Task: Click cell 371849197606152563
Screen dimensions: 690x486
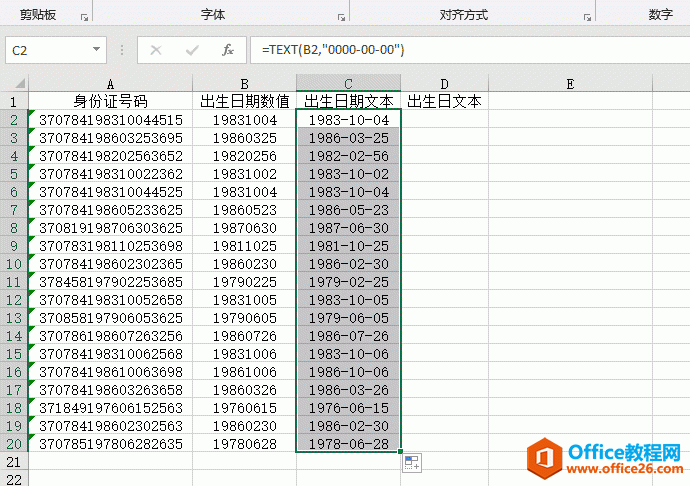Action: point(110,408)
